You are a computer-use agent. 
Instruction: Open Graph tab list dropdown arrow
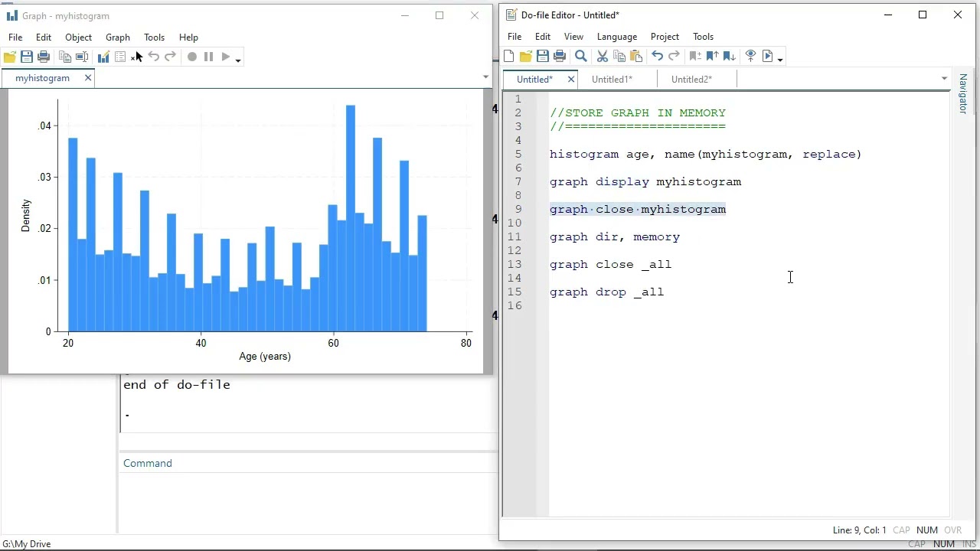pos(485,77)
